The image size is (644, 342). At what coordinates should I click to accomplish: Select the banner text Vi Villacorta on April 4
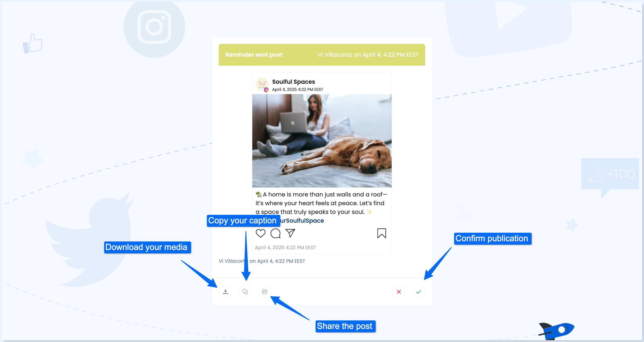(x=368, y=55)
